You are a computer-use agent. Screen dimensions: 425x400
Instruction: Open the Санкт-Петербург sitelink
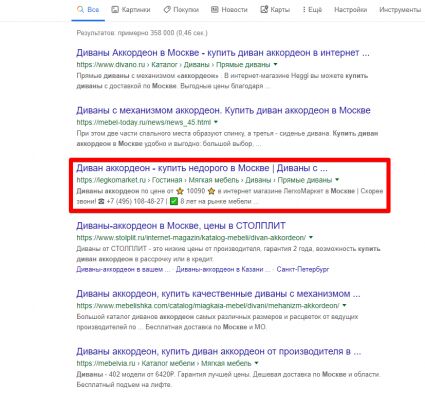pos(303,269)
